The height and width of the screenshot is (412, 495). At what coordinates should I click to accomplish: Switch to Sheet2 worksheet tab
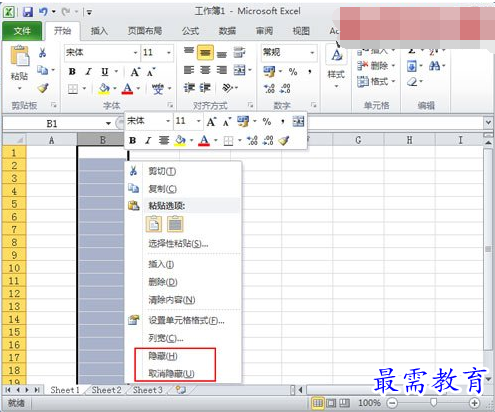pos(106,390)
